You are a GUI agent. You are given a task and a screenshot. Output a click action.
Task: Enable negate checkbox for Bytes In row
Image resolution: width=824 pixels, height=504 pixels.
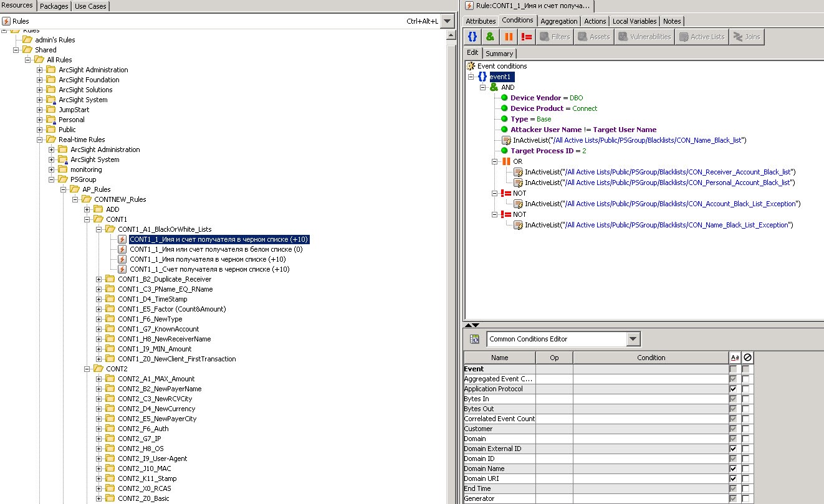pyautogui.click(x=745, y=399)
